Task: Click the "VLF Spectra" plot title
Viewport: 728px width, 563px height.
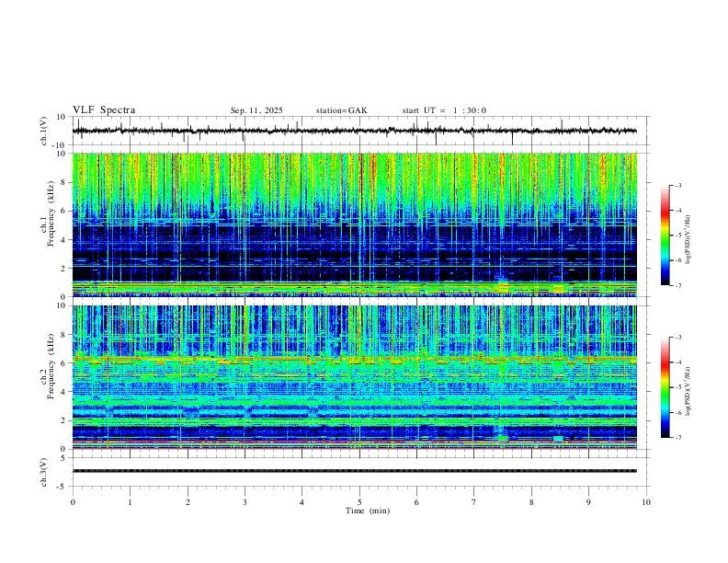Action: 104,110
